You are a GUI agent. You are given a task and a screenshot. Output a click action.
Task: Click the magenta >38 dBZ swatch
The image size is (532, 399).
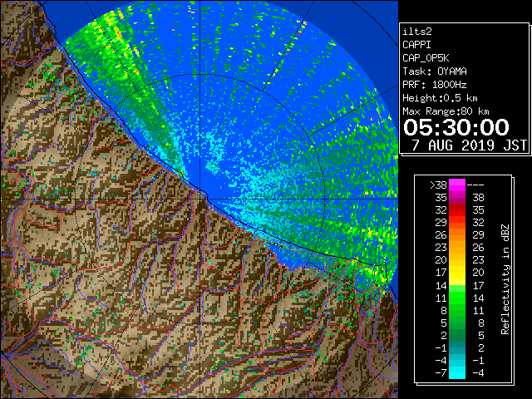point(457,185)
